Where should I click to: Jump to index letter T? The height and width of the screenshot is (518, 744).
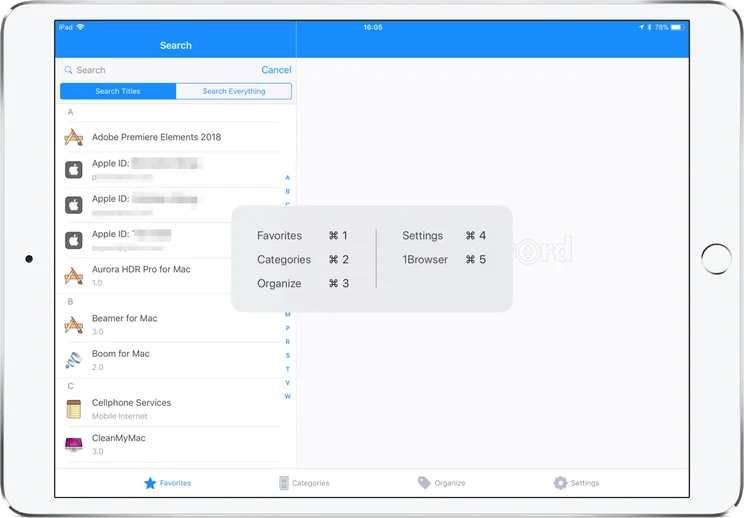(288, 369)
